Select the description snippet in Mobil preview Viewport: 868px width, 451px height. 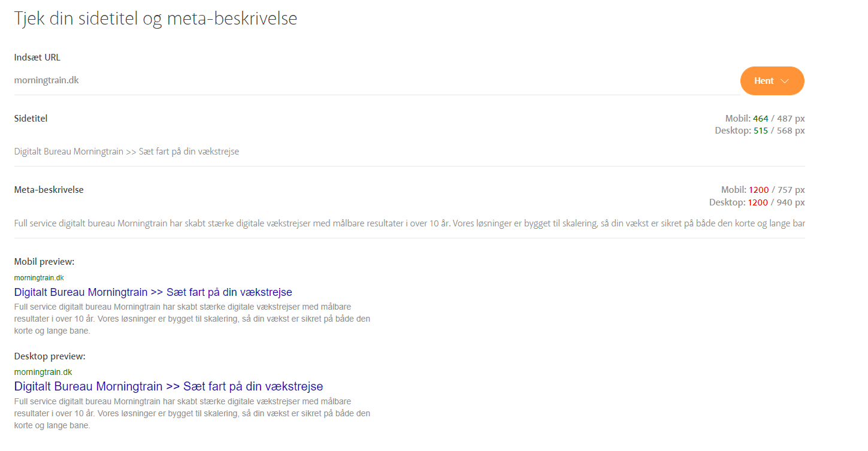(x=192, y=319)
